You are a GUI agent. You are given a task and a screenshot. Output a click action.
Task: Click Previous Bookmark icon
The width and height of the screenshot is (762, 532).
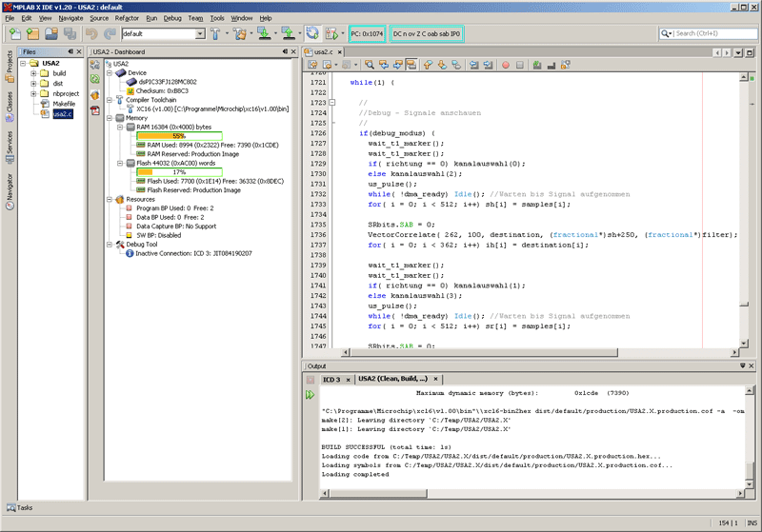pos(428,65)
